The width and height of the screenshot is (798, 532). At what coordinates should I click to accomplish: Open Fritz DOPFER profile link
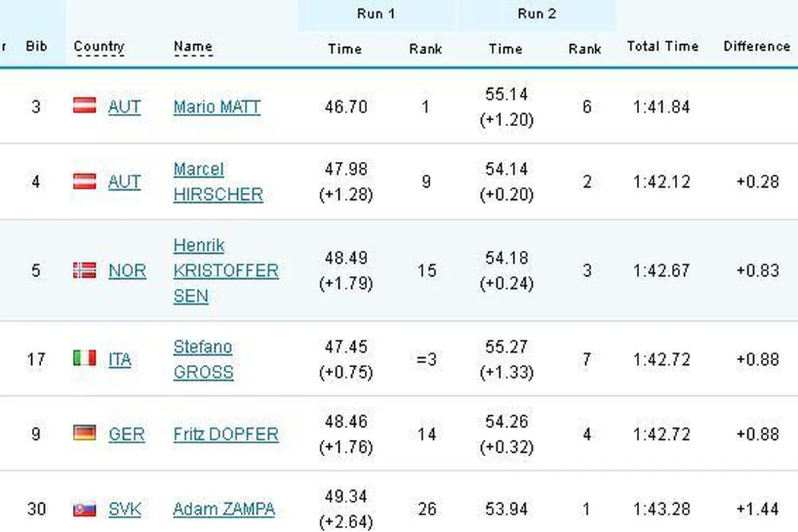(225, 435)
